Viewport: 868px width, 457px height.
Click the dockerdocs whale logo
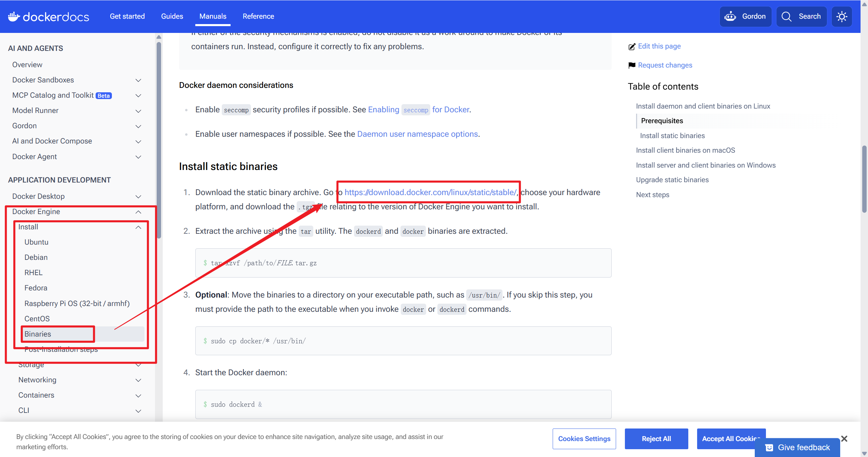(x=48, y=16)
